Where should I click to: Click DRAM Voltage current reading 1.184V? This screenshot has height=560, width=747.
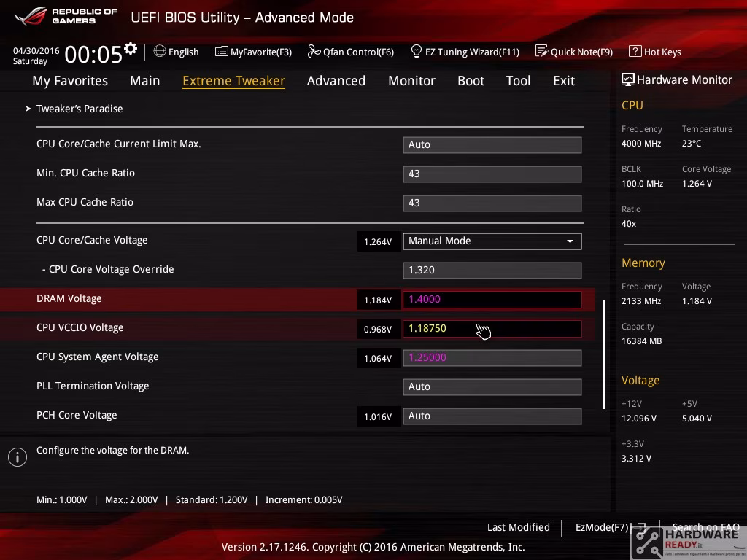(378, 300)
